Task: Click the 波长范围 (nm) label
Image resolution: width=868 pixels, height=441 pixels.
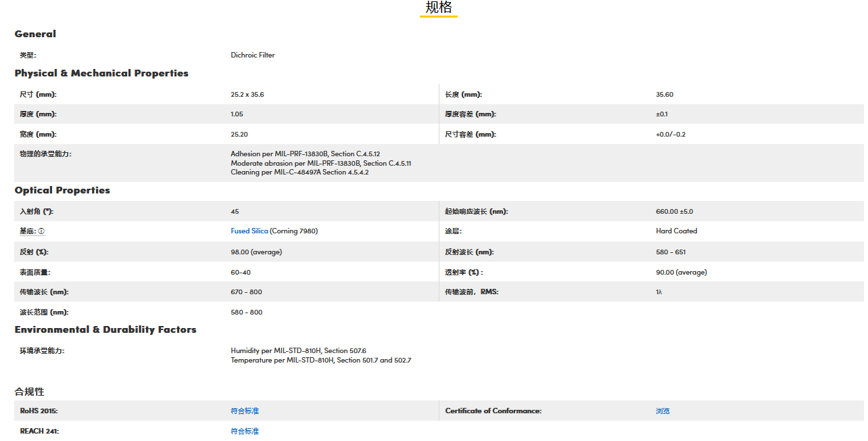Action: coord(44,312)
